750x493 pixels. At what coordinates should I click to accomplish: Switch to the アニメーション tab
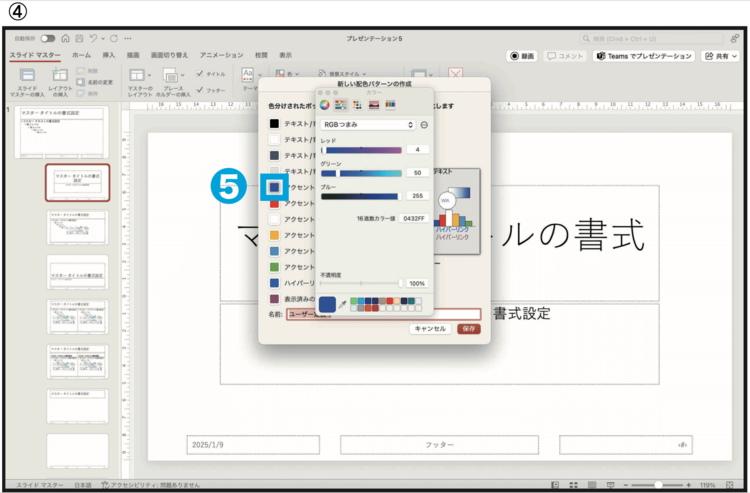click(x=221, y=55)
